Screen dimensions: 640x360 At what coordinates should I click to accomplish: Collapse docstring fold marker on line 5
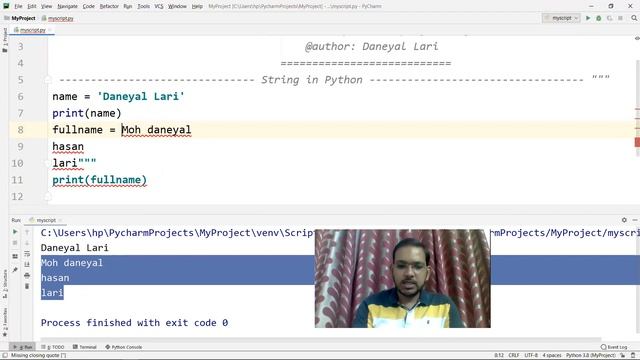[48, 80]
